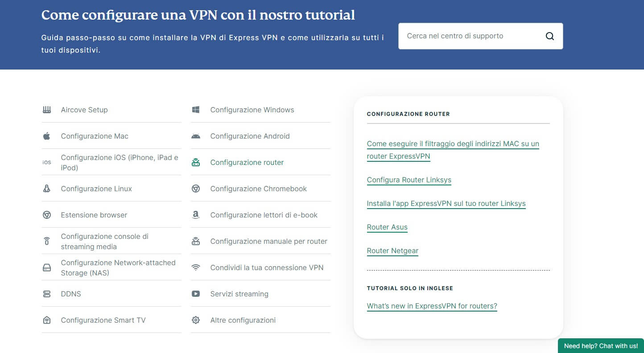Open Configurazione Linux
Image resolution: width=644 pixels, height=353 pixels.
pyautogui.click(x=96, y=189)
